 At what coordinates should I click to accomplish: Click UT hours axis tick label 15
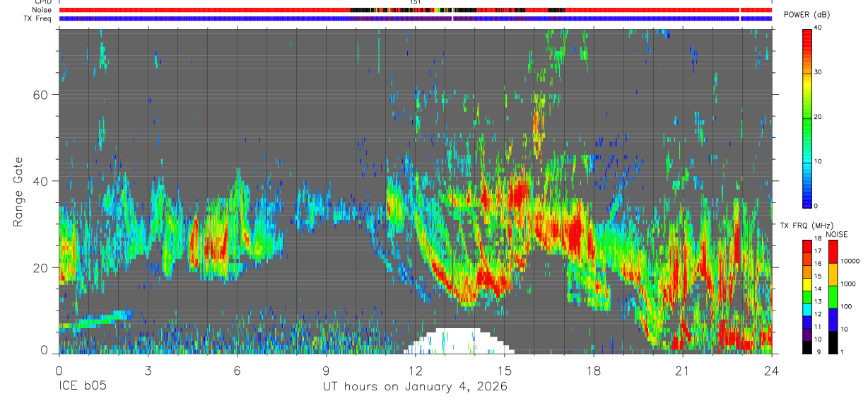504,370
